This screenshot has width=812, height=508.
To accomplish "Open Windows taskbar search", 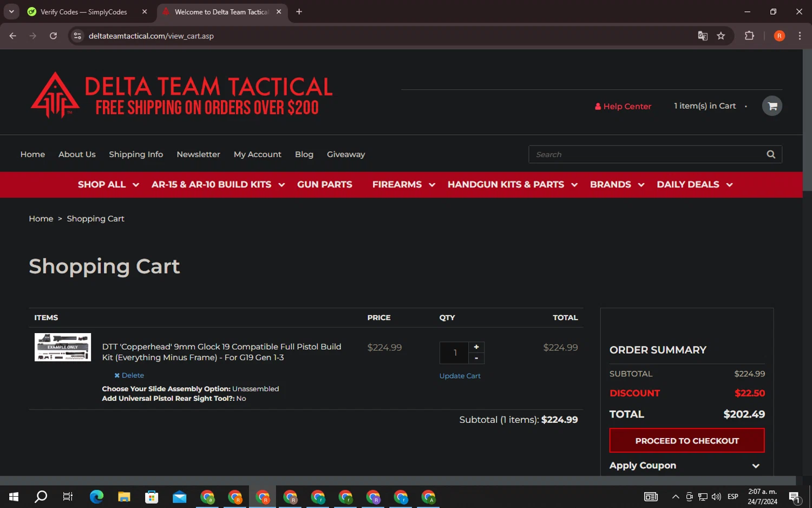I will click(41, 497).
